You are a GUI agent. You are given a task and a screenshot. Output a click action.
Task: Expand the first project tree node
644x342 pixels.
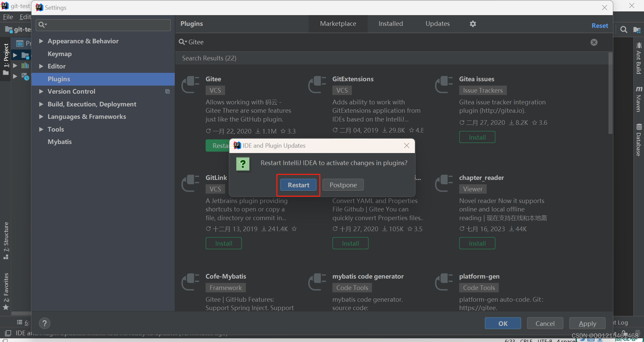[x=15, y=55]
